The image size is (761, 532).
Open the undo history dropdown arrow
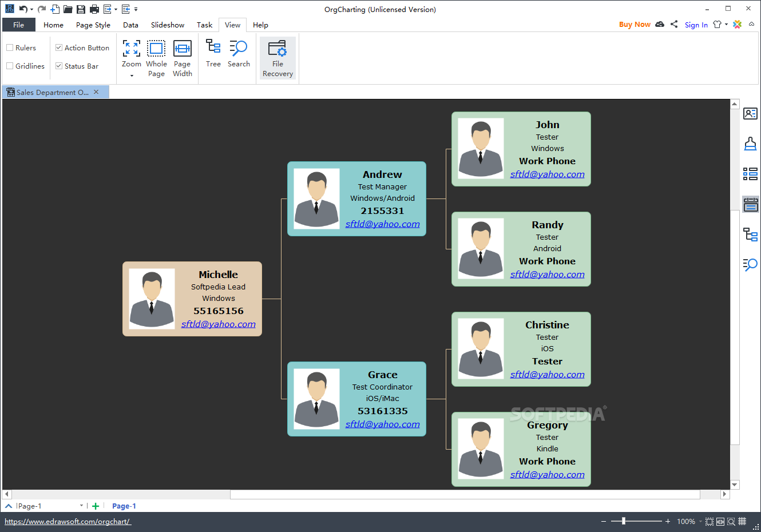[x=31, y=9]
